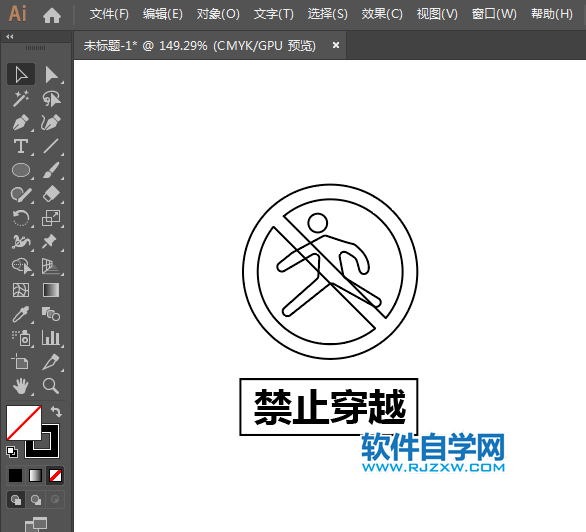Pick the Mesh tool

[21, 290]
